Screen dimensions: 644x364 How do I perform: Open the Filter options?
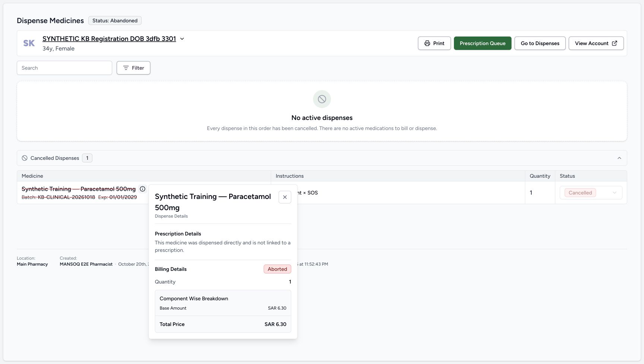pyautogui.click(x=133, y=68)
